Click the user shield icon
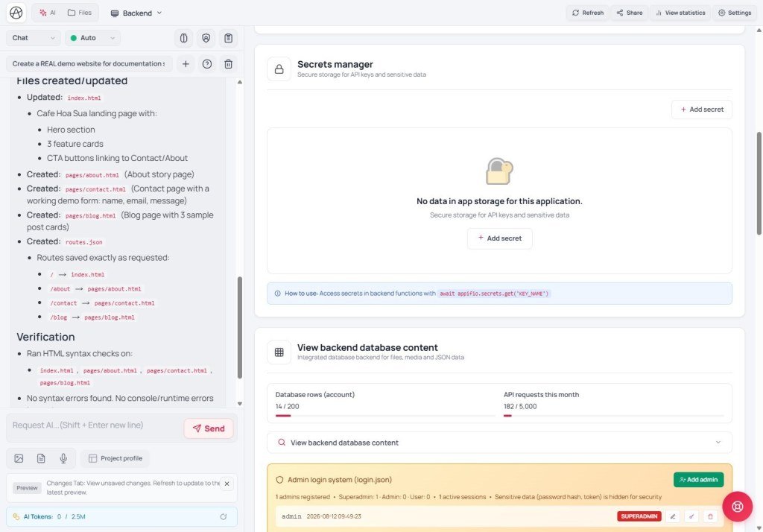The width and height of the screenshot is (763, 532). coord(206,38)
